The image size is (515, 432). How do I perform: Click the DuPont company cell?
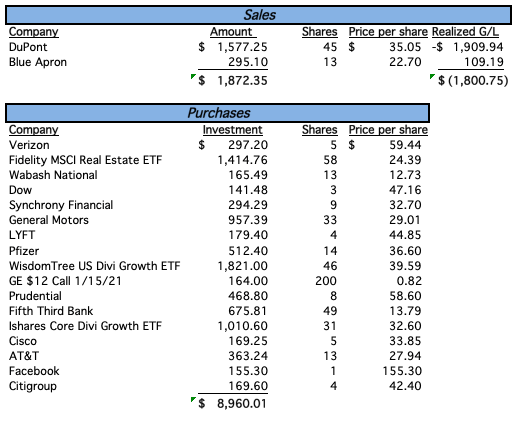[x=28, y=47]
